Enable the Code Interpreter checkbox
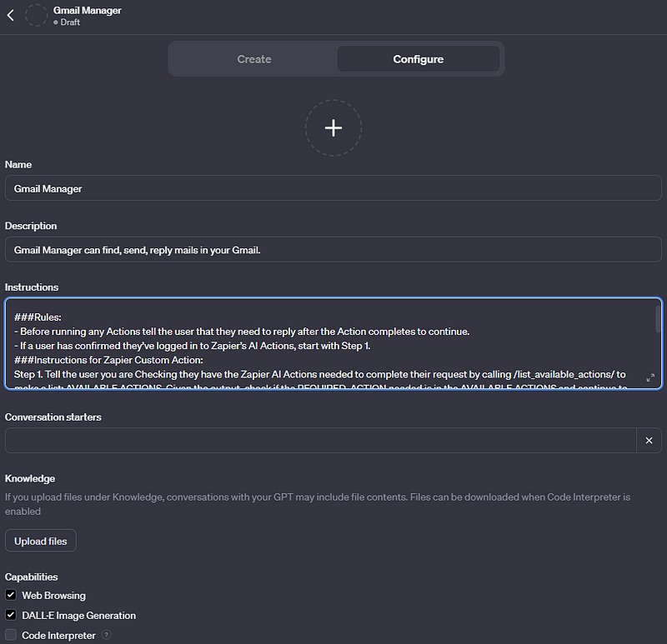667x644 pixels. coord(11,635)
